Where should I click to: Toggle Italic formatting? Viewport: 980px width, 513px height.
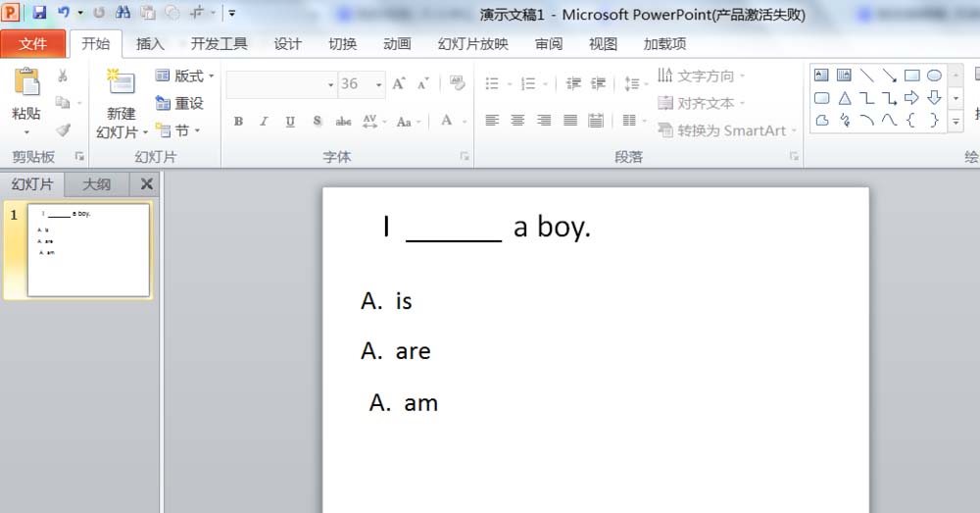(x=264, y=122)
